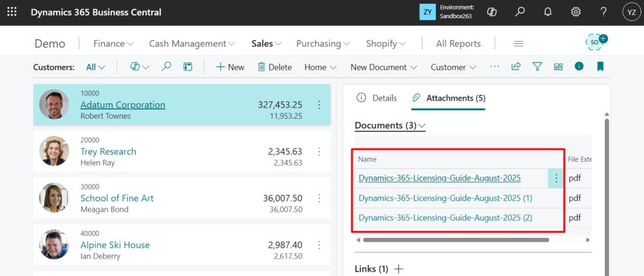Open the hamburger more menu icon

coord(518,44)
